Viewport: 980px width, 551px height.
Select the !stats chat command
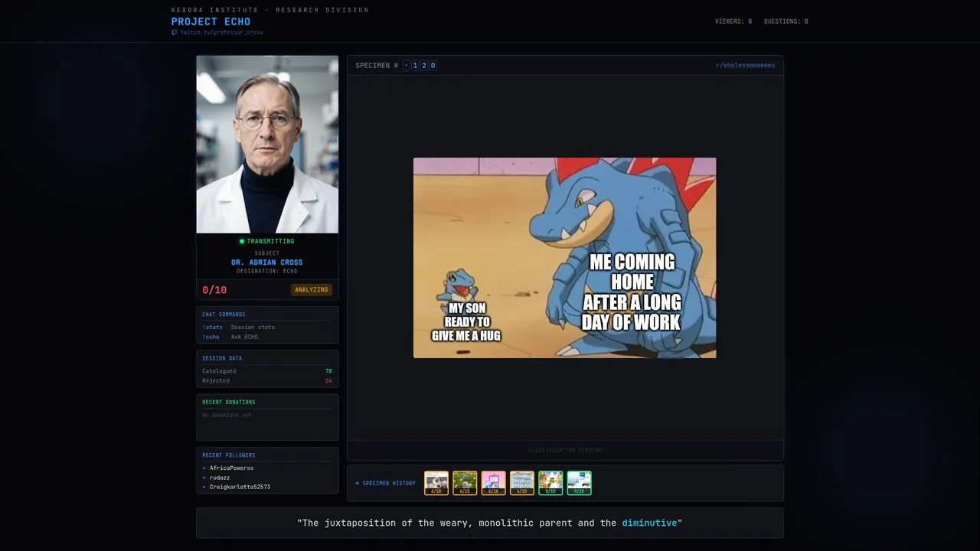212,328
